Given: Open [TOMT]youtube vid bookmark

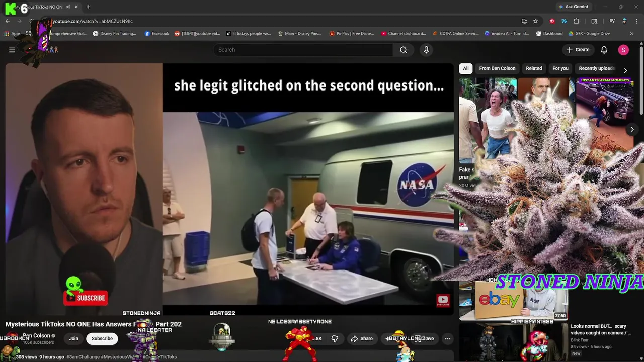Looking at the screenshot, I should (x=197, y=34).
